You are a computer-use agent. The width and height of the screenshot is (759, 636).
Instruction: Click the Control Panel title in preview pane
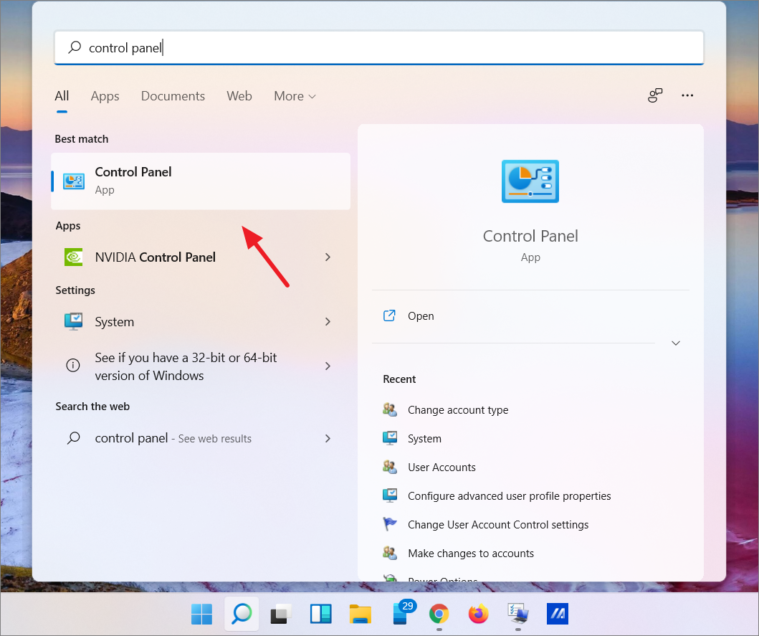(x=530, y=236)
